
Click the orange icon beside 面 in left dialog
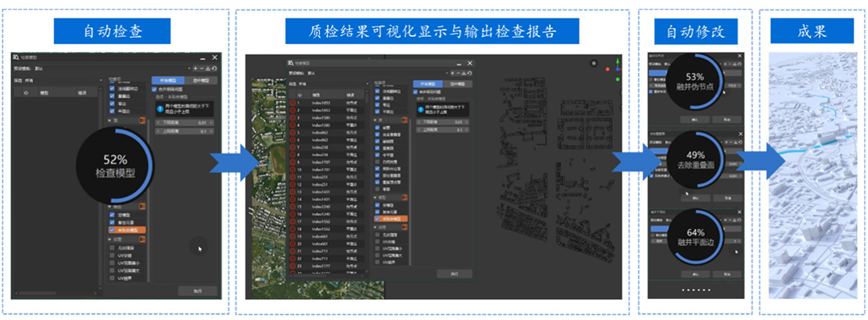coord(142,120)
